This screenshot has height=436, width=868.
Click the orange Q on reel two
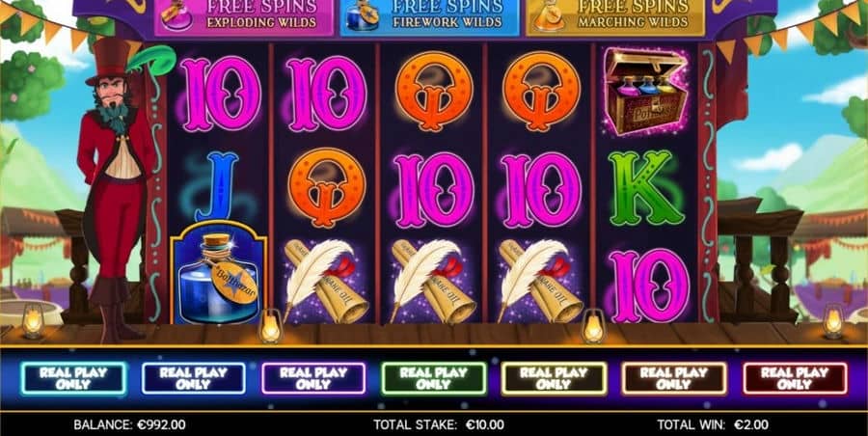(327, 187)
